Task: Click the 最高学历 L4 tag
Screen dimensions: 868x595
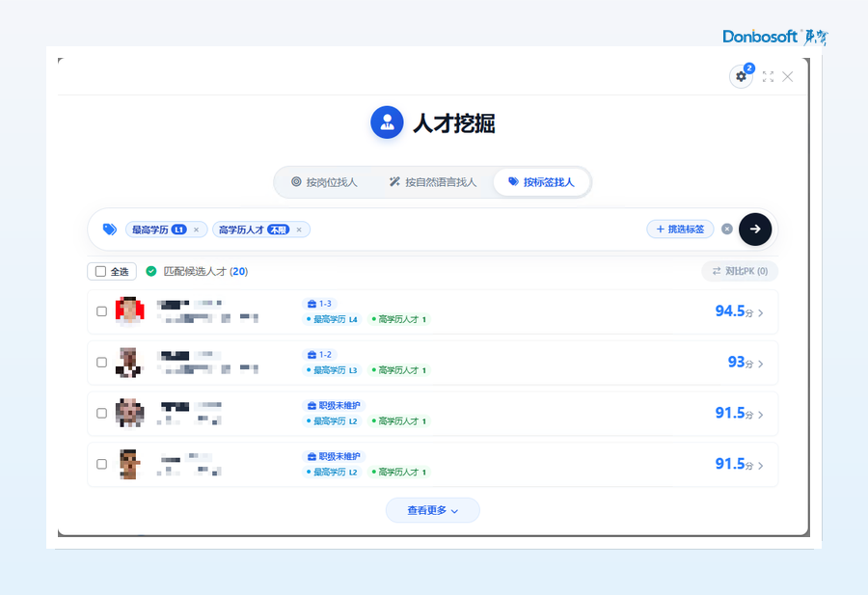Action: click(x=332, y=319)
